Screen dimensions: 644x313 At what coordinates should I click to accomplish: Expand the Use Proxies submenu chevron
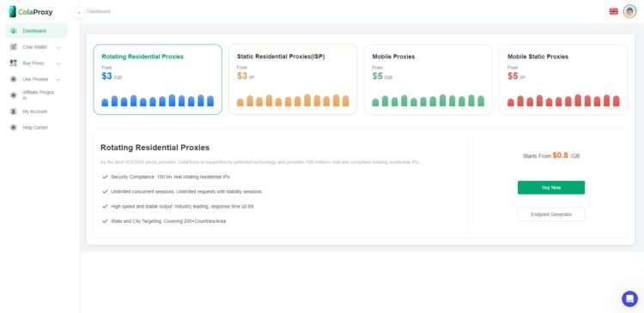click(58, 80)
